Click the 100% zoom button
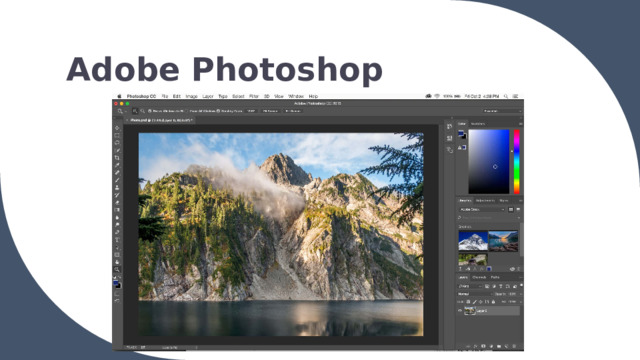640x360 pixels. [x=251, y=111]
